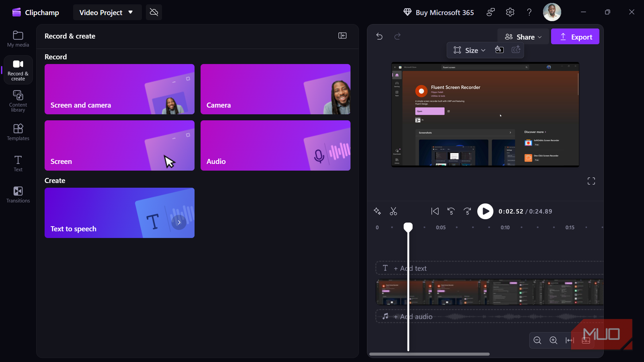Open the settings gear
Screen dimensions: 644x362
(510, 12)
